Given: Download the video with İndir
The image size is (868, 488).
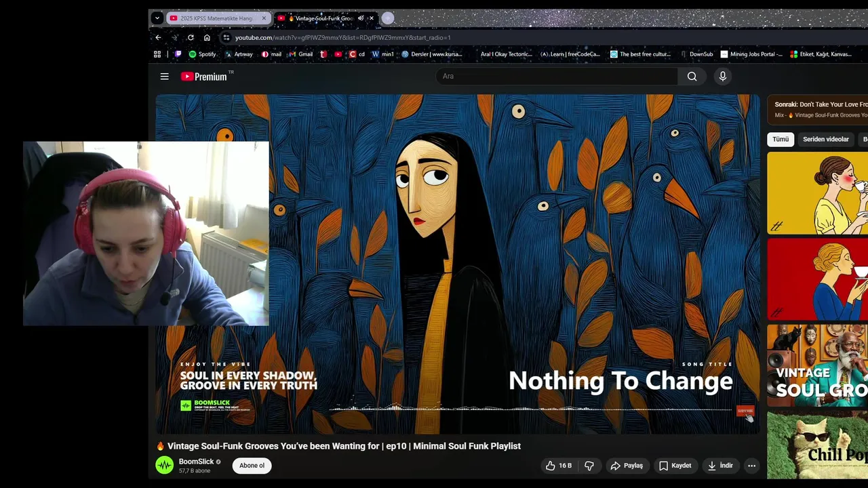Looking at the screenshot, I should [720, 466].
